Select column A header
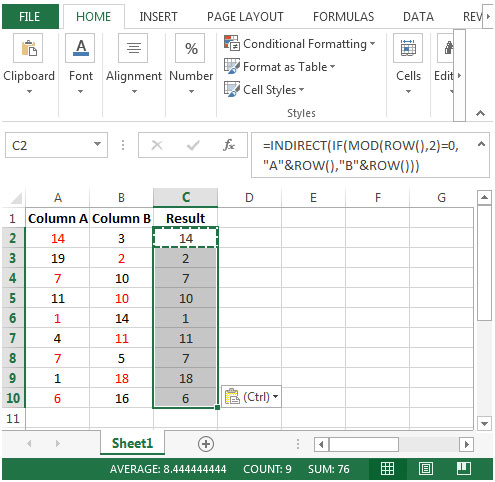This screenshot has height=482, width=495. (58, 198)
